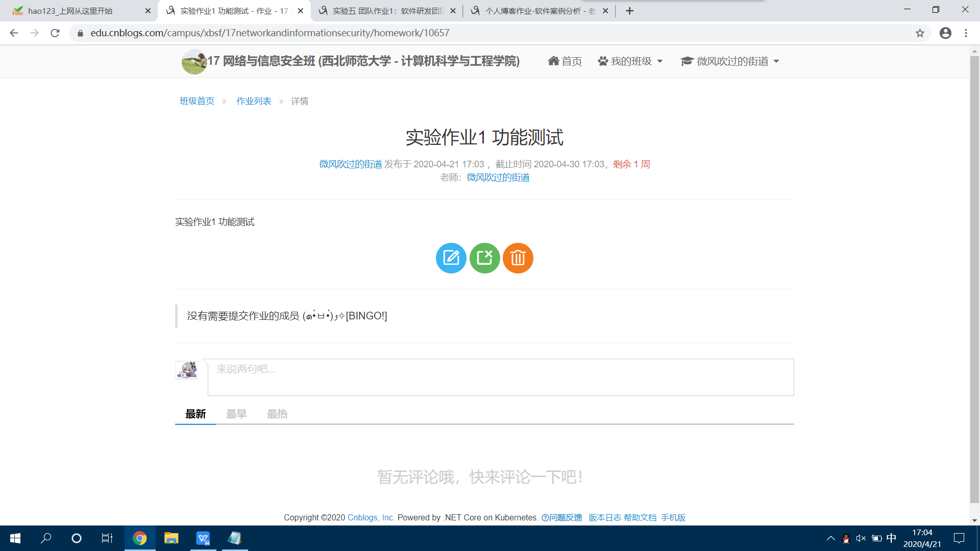Switch to the 最早 comments tab
980x551 pixels.
tap(236, 414)
